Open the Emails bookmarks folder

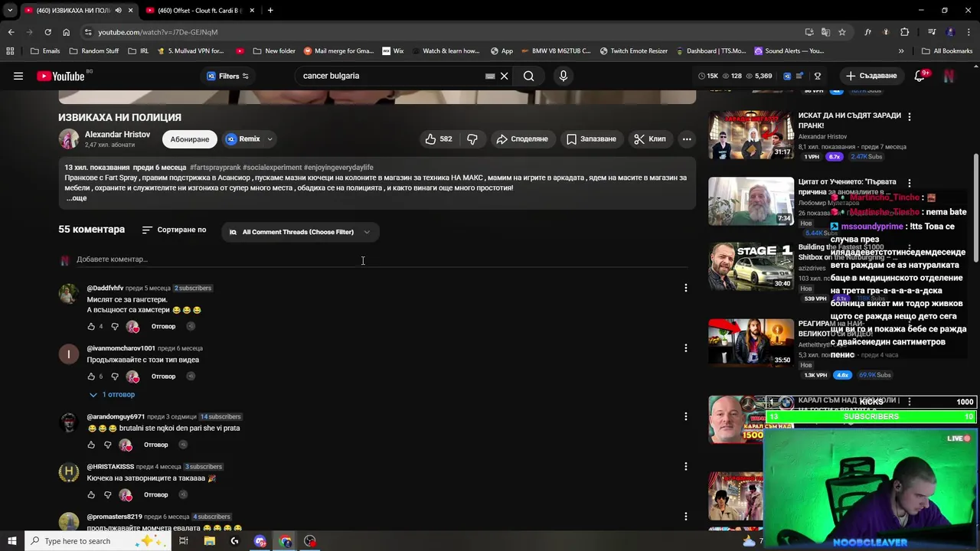tap(45, 51)
